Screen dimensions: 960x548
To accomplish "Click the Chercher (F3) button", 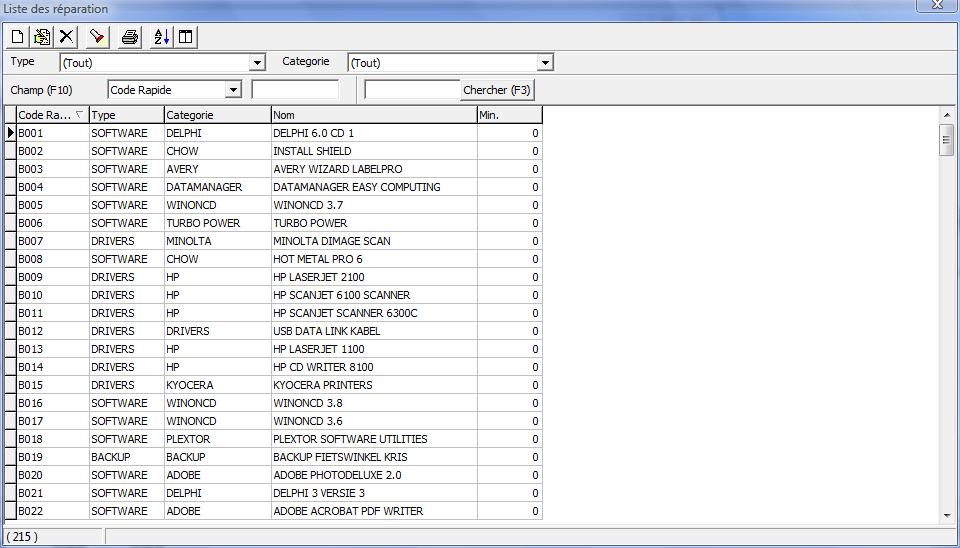I will [x=497, y=90].
